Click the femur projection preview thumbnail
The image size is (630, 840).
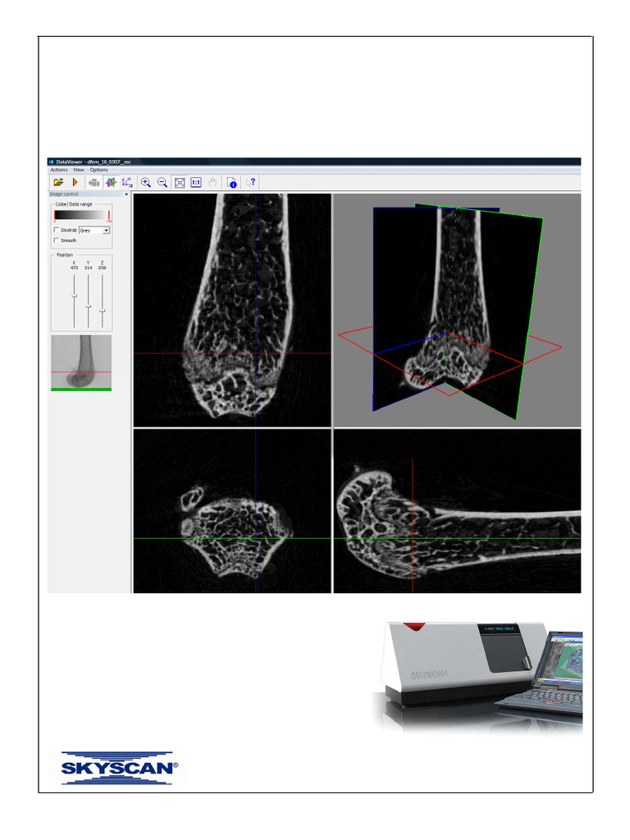pyautogui.click(x=81, y=363)
